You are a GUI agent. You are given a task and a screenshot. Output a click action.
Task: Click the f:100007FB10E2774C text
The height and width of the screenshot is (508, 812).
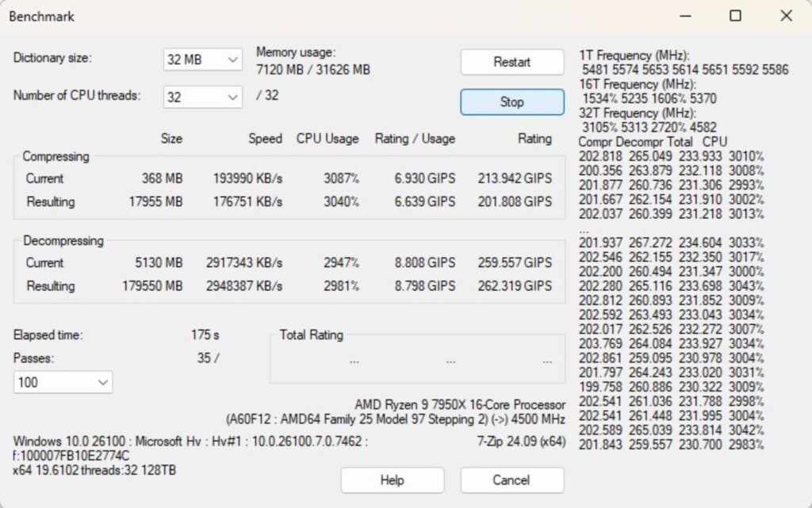click(71, 456)
